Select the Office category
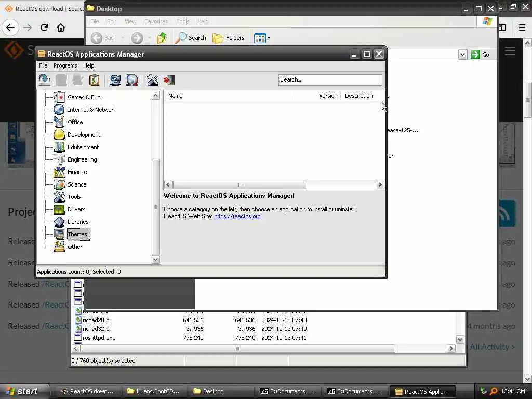 click(75, 122)
